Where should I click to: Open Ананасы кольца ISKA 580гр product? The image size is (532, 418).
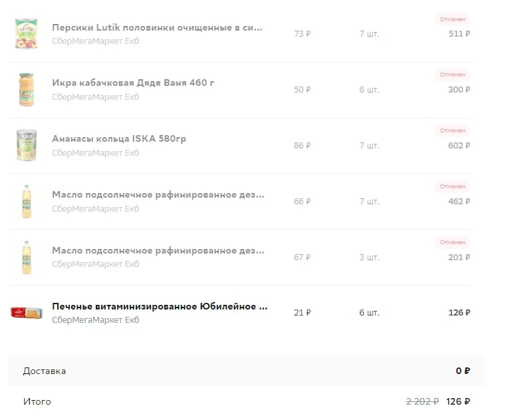click(119, 138)
